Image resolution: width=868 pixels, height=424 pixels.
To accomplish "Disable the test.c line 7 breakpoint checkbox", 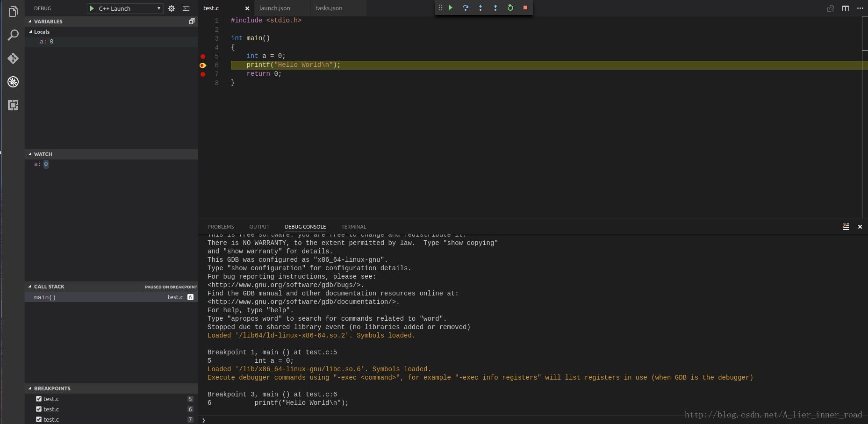I will click(x=39, y=419).
